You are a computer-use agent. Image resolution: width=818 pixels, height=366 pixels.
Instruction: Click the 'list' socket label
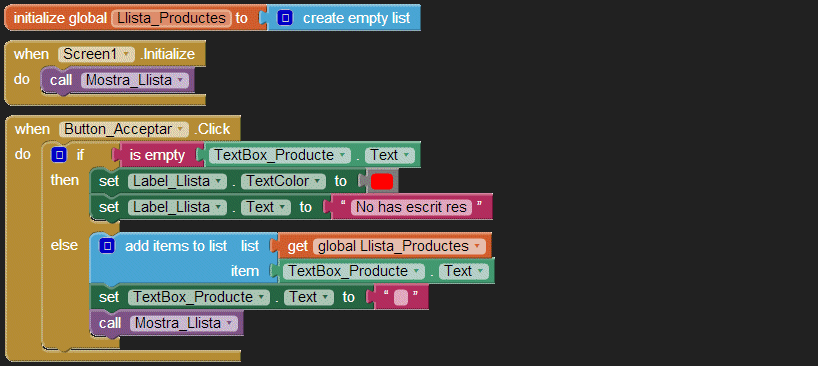point(250,246)
